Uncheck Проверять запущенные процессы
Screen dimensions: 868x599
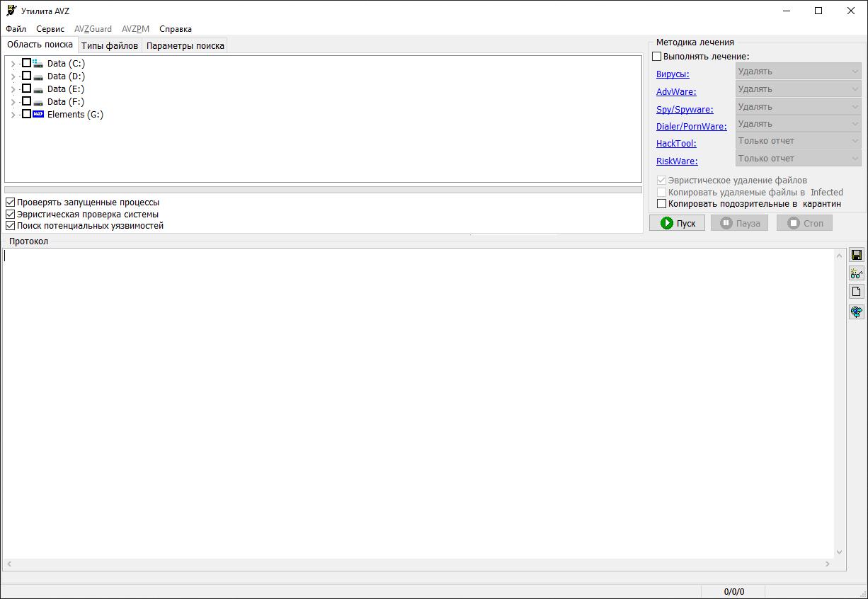point(10,202)
